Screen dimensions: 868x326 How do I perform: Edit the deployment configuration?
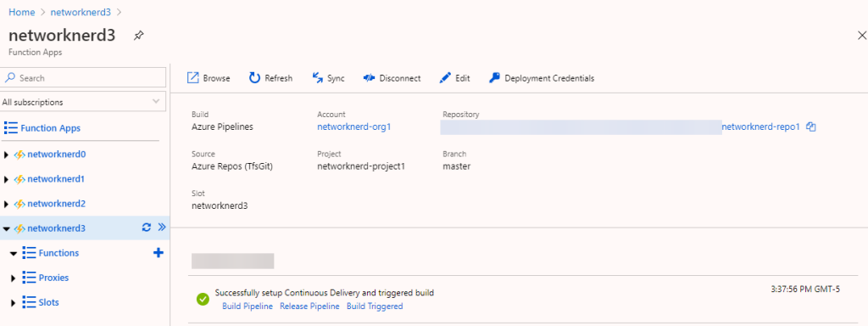454,78
